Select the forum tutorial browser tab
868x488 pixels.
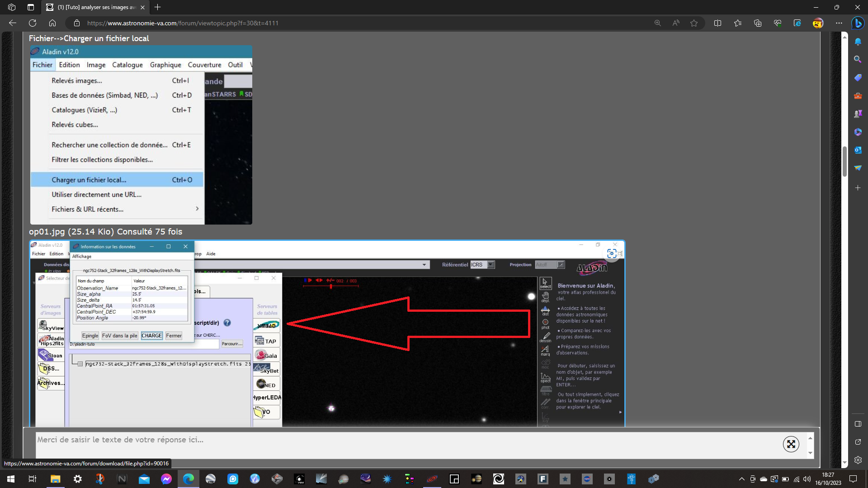pyautogui.click(x=96, y=7)
